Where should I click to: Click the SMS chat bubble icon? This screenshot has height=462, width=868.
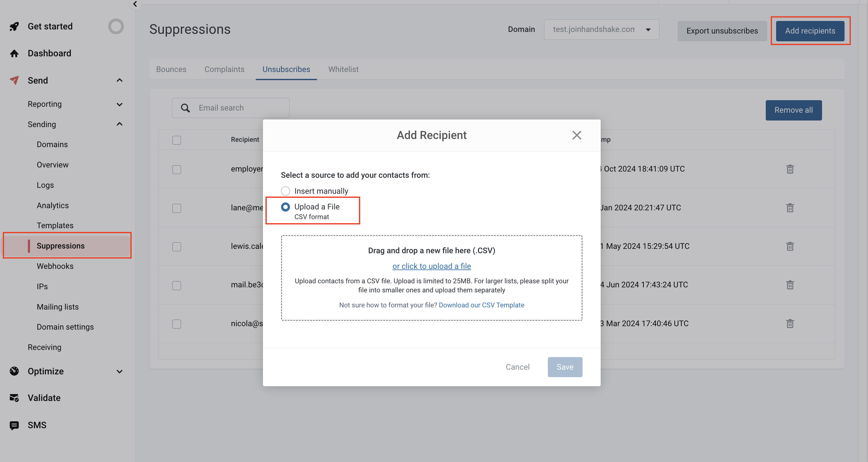click(x=14, y=425)
